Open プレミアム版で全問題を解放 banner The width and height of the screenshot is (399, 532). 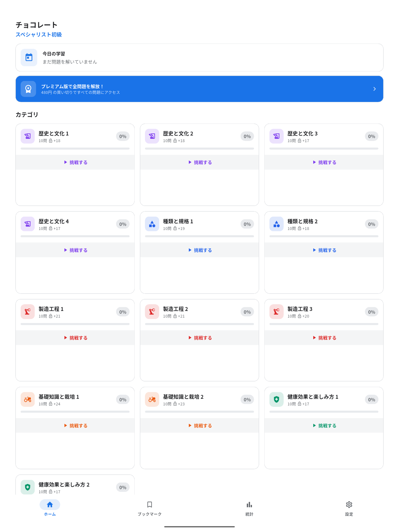point(199,89)
